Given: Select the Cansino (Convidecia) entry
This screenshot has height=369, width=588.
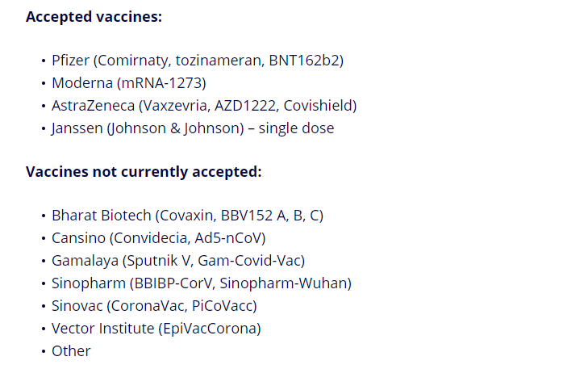Looking at the screenshot, I should pos(159,238).
